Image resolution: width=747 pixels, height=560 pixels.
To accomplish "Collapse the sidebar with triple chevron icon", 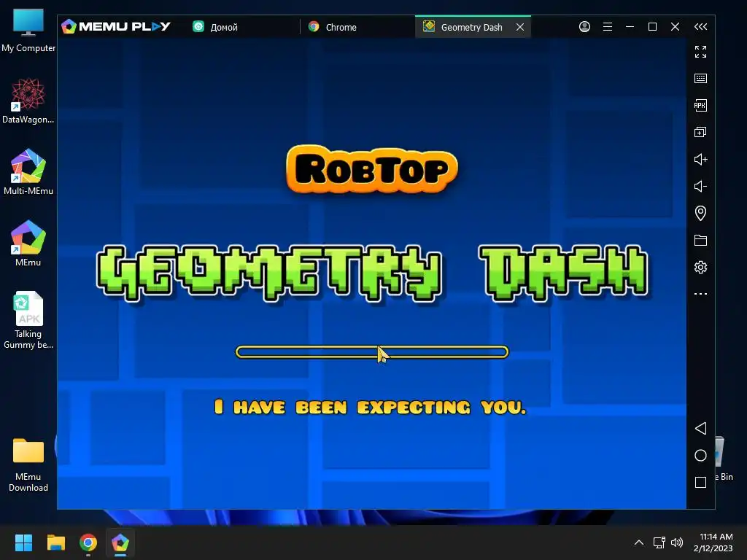I will pos(700,27).
